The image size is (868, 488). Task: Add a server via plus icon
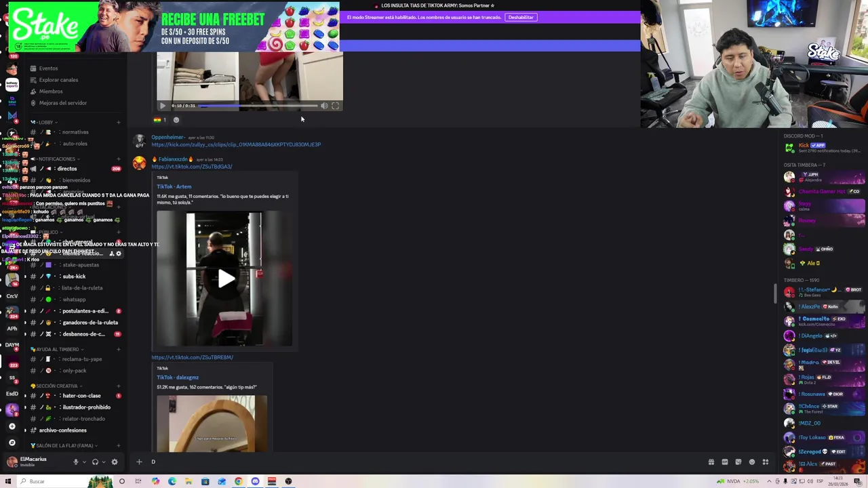12,426
